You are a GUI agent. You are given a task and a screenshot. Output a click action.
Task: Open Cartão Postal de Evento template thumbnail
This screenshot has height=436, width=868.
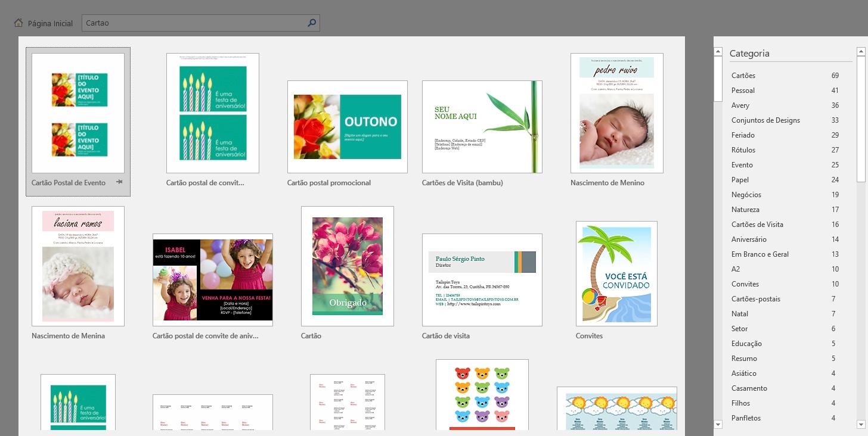[78, 113]
